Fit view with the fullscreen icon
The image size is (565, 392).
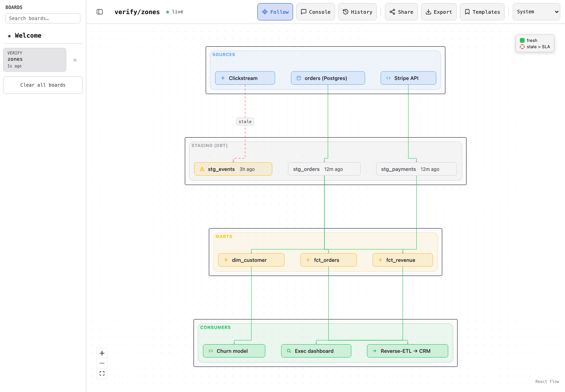point(102,374)
